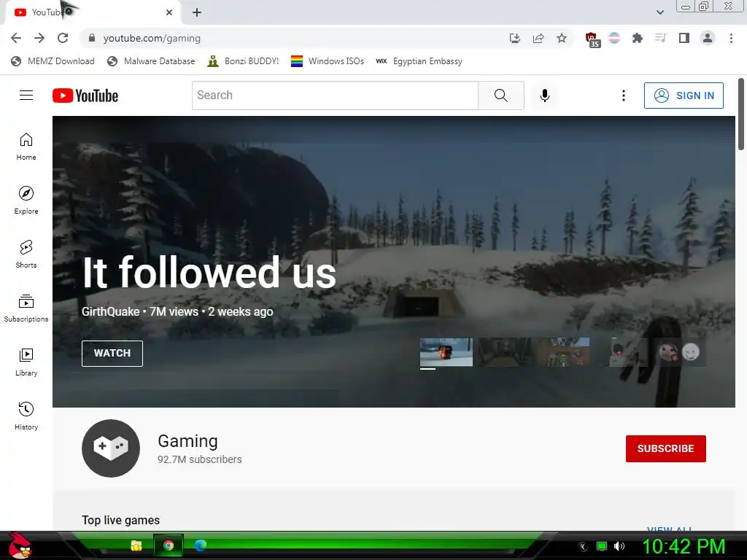Click the browser back arrow
This screenshot has width=747, height=560.
click(x=16, y=38)
